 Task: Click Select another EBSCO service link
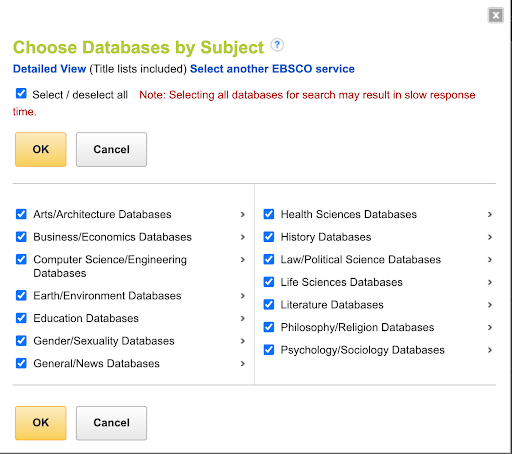pyautogui.click(x=272, y=69)
